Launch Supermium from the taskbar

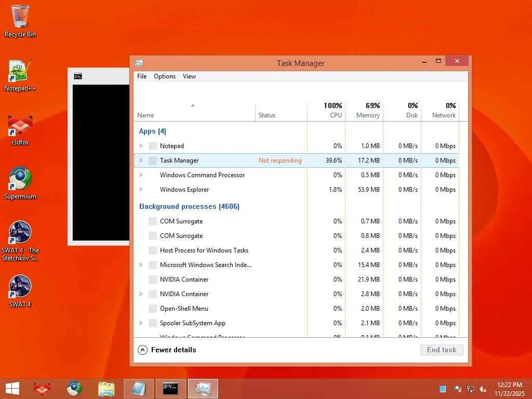point(74,389)
